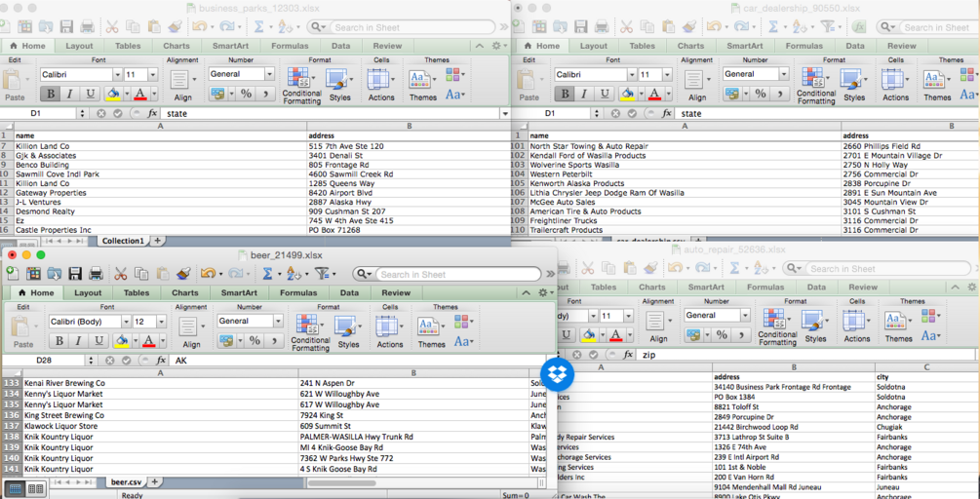Click green fx function icon in car_dealership toolbar
980x499 pixels.
860,27
